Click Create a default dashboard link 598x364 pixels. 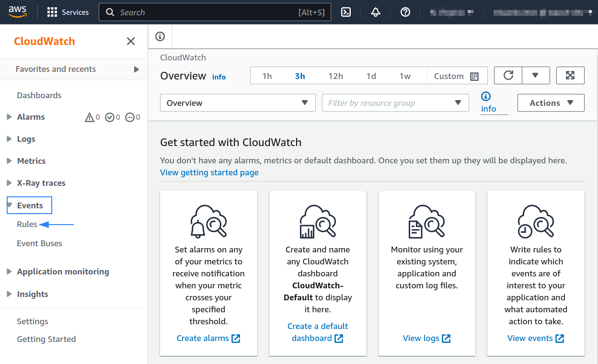click(x=318, y=332)
